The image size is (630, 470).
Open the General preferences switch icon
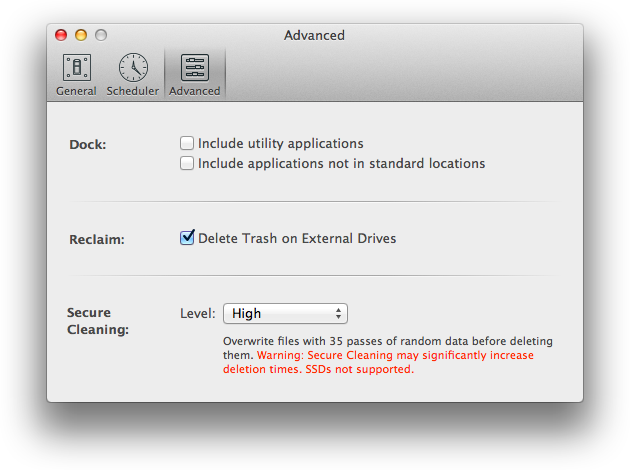point(76,68)
